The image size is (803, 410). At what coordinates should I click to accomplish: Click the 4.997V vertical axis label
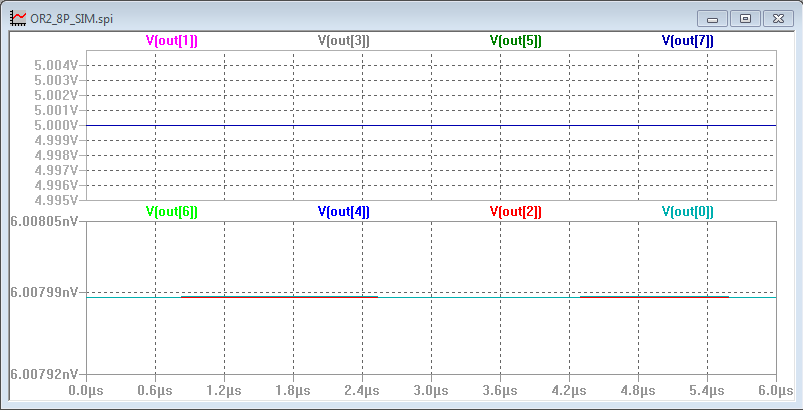click(56, 170)
